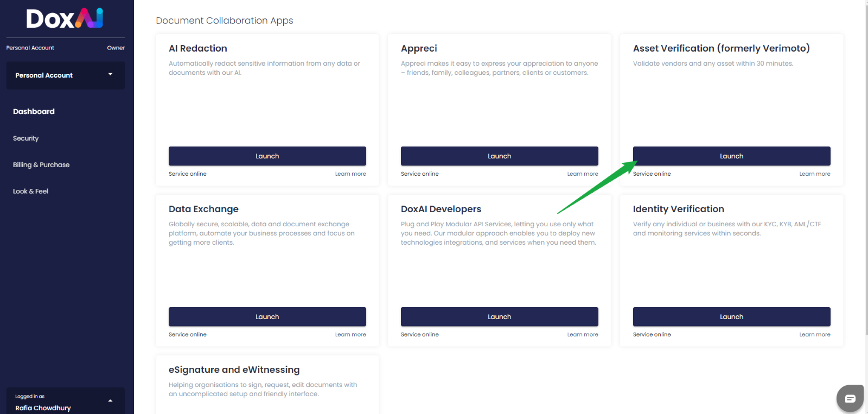The height and width of the screenshot is (414, 868).
Task: Open Learn more for Data Exchange
Action: (x=350, y=335)
